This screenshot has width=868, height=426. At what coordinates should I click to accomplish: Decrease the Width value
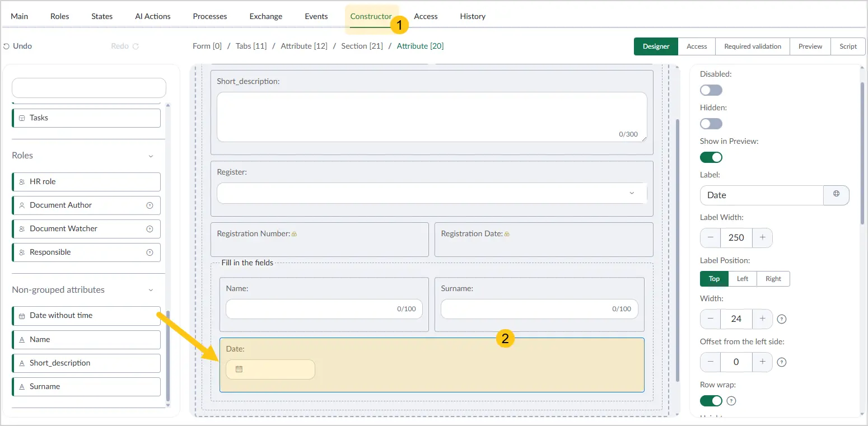click(711, 319)
